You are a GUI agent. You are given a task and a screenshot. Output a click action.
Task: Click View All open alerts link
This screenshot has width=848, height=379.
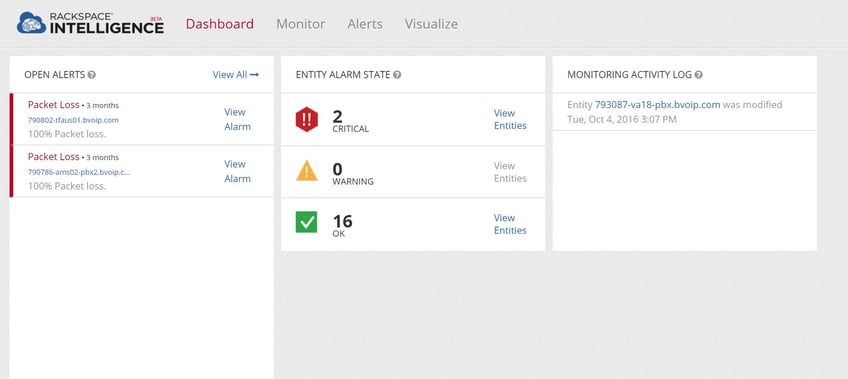(236, 75)
